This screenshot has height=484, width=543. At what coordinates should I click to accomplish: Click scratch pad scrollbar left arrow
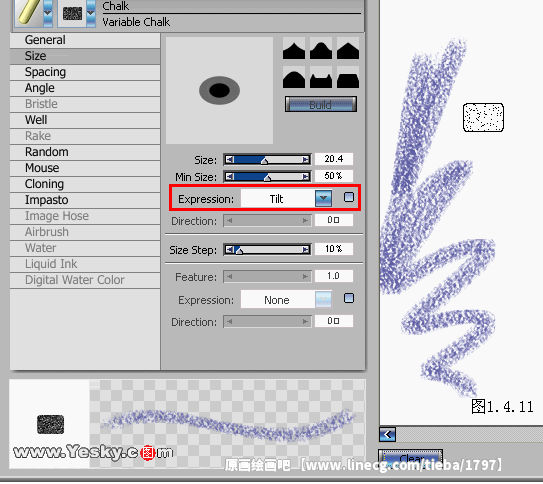tap(387, 434)
